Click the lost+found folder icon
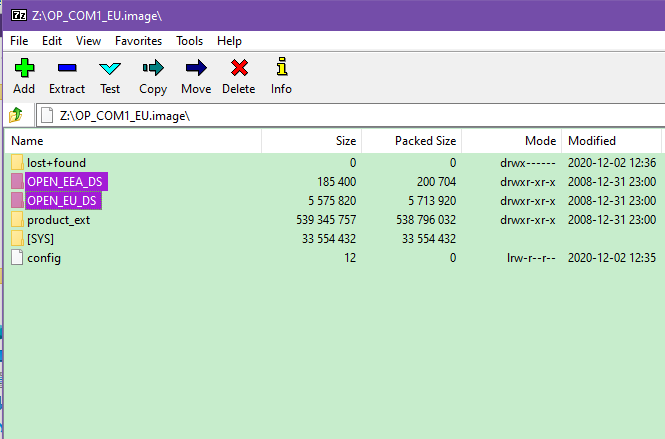Viewport: 665px width, 439px height. click(x=17, y=162)
